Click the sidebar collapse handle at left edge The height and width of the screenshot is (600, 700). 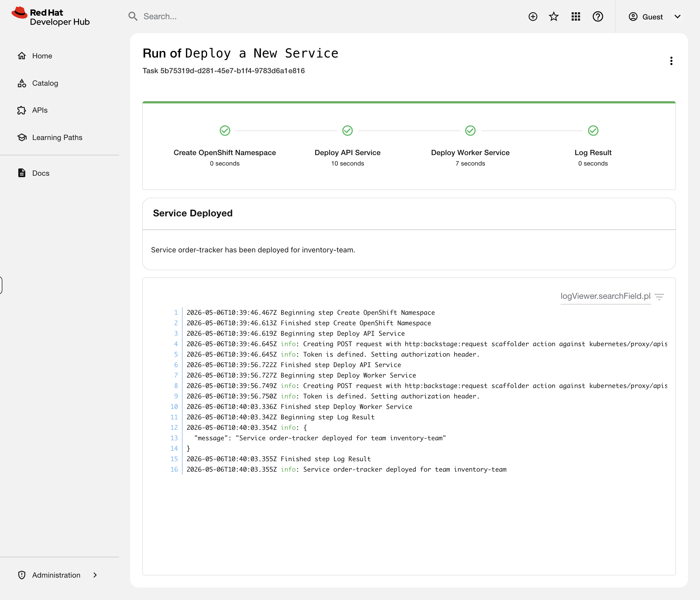coord(1,285)
